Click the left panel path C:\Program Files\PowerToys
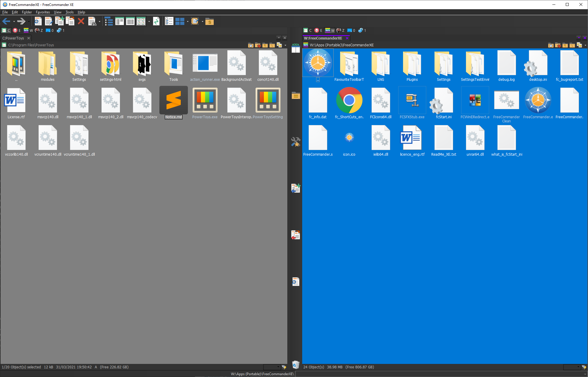588x377 pixels. click(31, 45)
